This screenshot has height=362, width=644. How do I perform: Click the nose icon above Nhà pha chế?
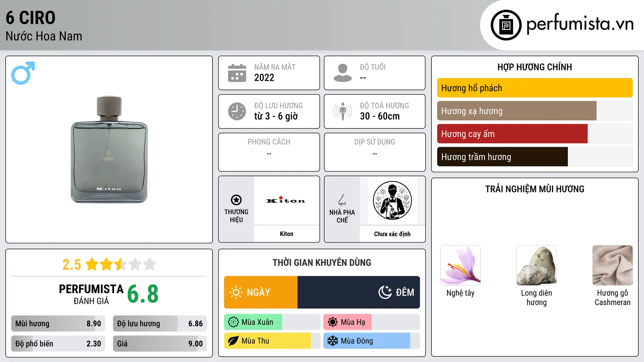[342, 200]
